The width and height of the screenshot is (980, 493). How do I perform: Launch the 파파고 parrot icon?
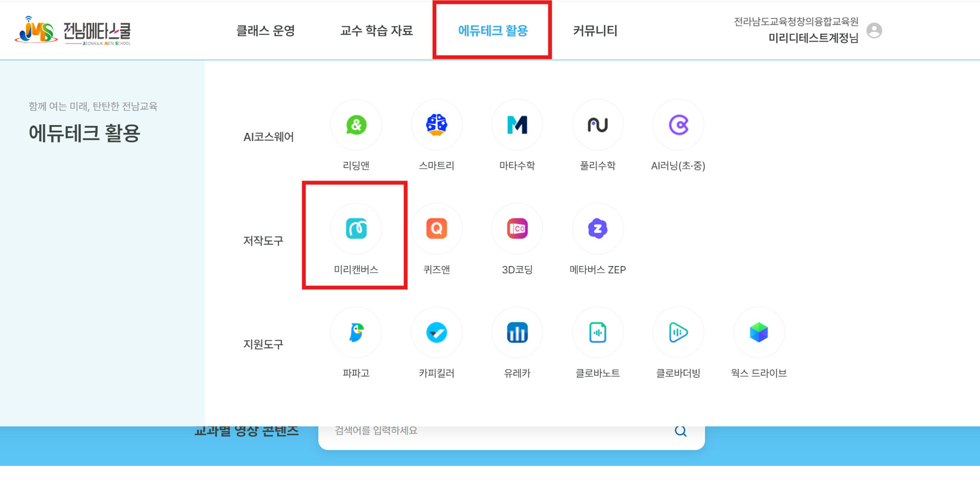pos(356,333)
